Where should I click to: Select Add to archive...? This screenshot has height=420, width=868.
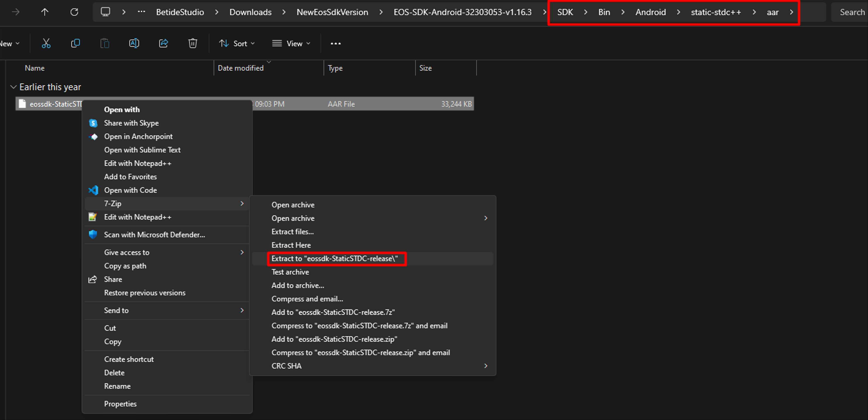coord(372,286)
